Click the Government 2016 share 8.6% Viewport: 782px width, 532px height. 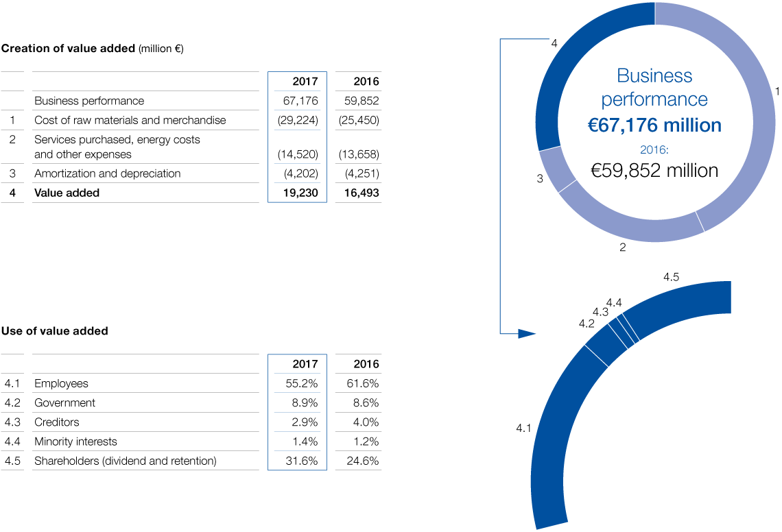click(x=366, y=403)
